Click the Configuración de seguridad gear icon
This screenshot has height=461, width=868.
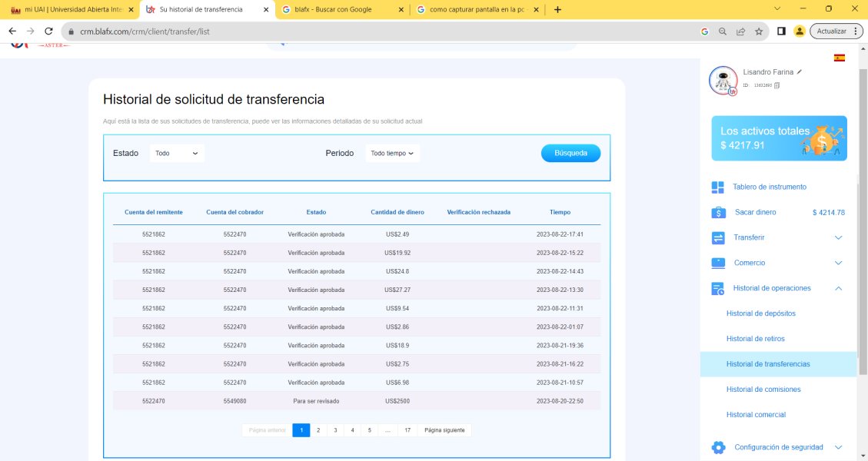718,447
